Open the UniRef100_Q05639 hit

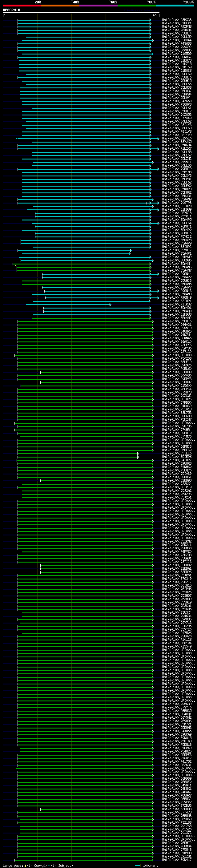tap(177, 704)
